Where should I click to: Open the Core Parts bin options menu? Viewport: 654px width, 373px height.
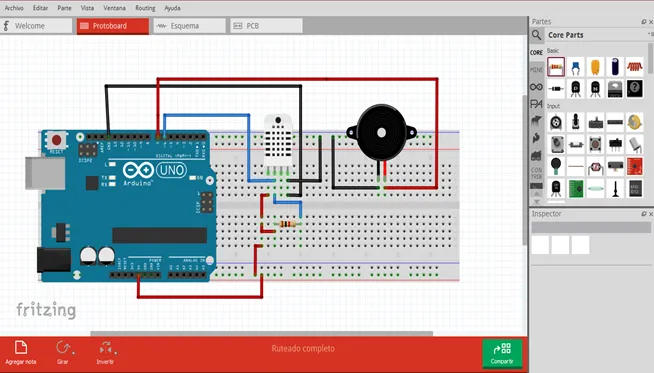click(x=651, y=34)
